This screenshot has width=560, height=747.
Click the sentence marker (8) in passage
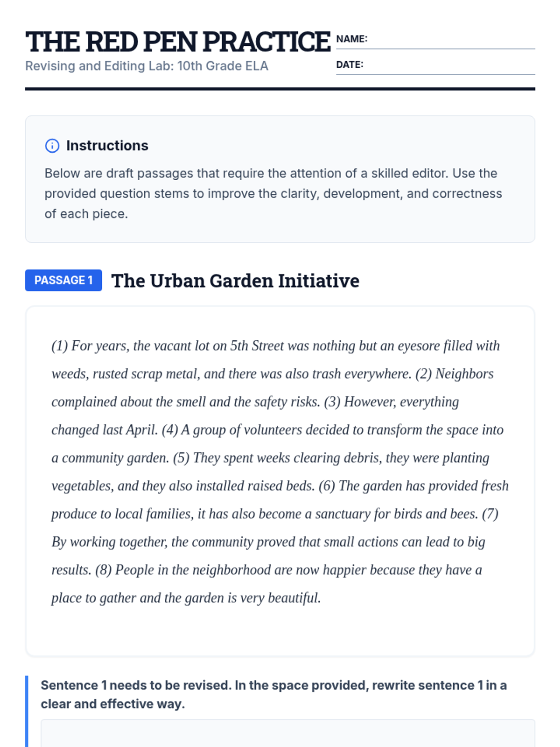tap(103, 570)
